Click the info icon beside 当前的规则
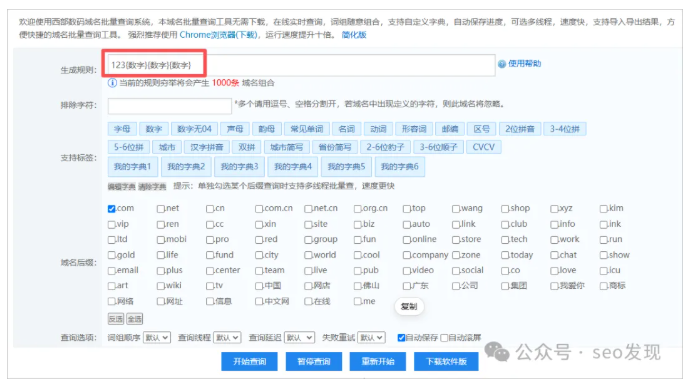Screen dimensions: 689x386 click(112, 83)
